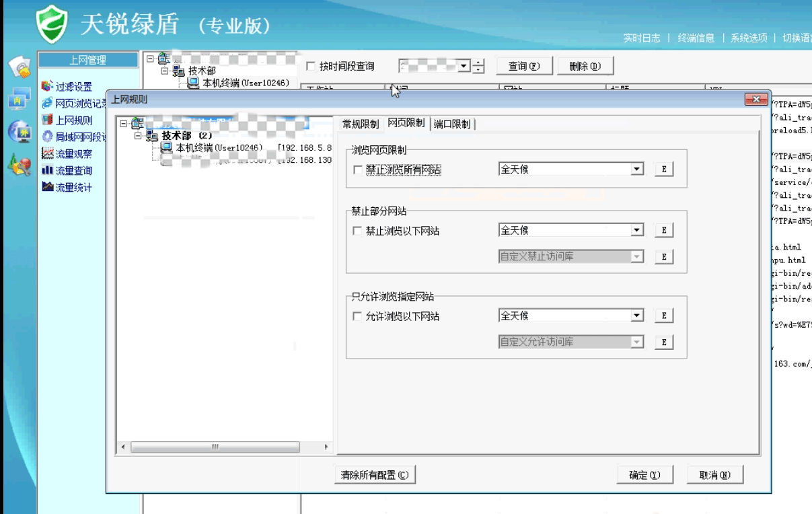Click the 过滤设置 icon in the sidebar

pos(46,86)
